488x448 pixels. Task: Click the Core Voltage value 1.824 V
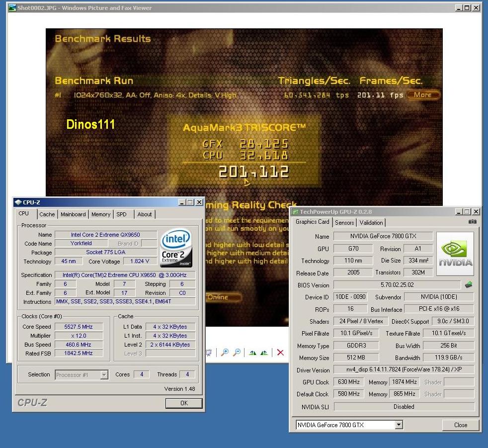(x=140, y=261)
